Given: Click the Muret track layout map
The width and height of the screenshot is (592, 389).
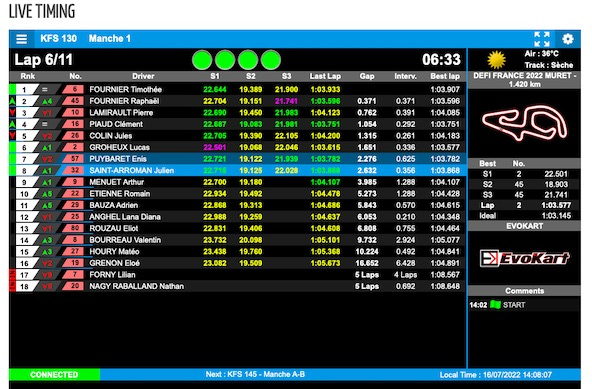Looking at the screenshot, I should pyautogui.click(x=524, y=123).
